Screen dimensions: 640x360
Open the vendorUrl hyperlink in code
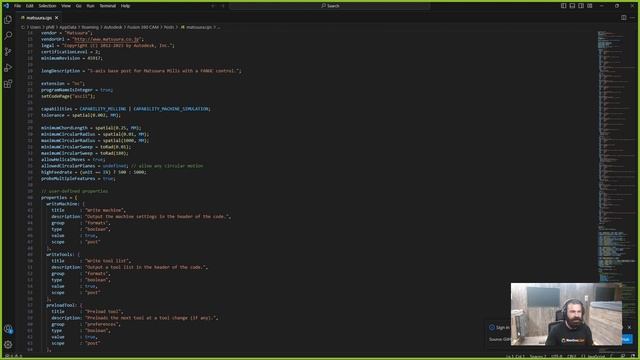click(107, 39)
